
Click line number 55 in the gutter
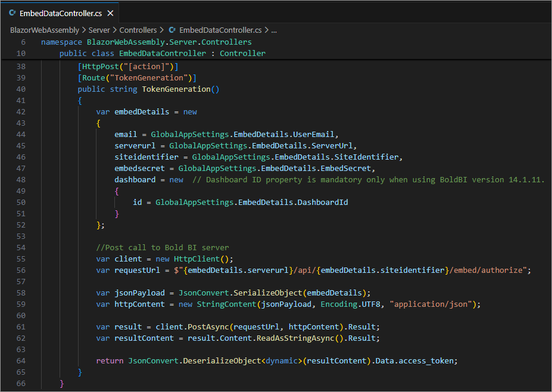click(22, 259)
